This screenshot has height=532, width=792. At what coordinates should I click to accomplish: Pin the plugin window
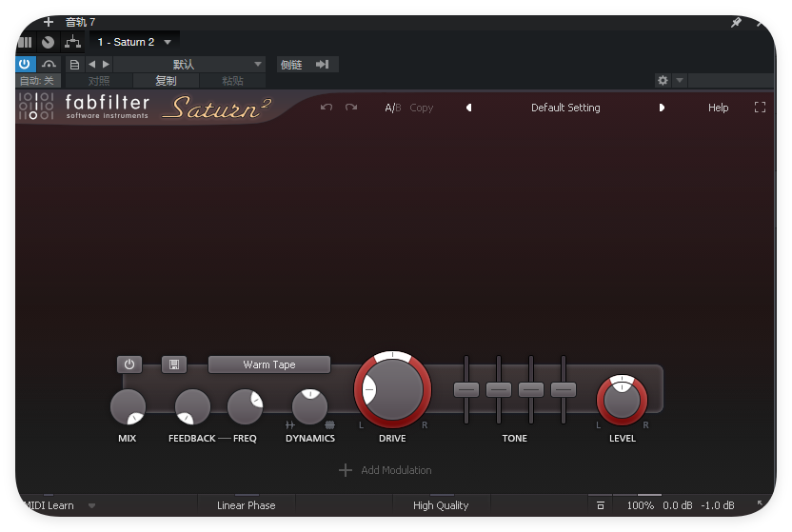736,22
